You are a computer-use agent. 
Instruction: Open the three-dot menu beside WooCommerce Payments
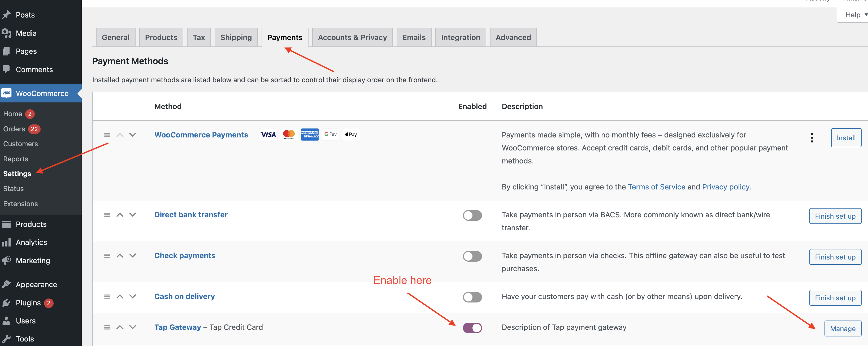coord(812,137)
